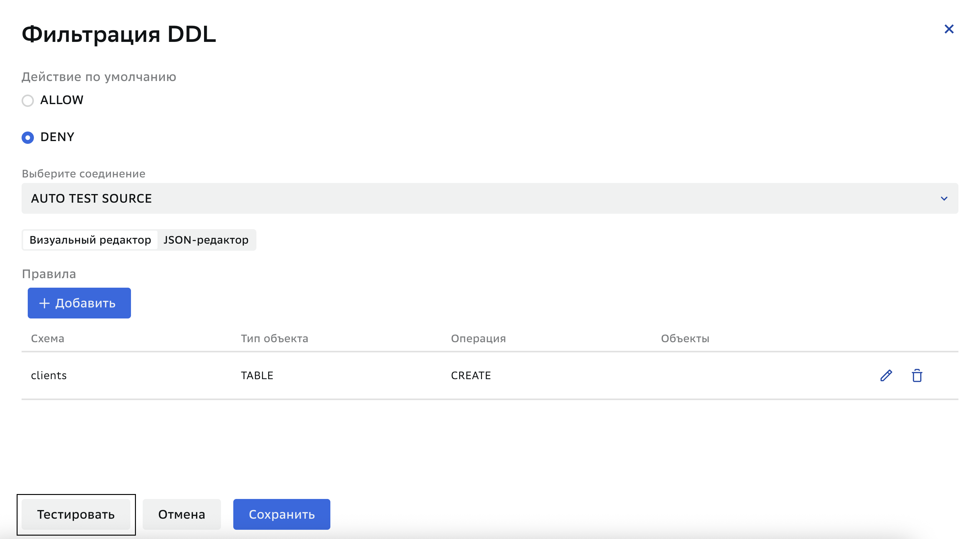Click the Схема column header
Image resolution: width=980 pixels, height=539 pixels.
(47, 339)
